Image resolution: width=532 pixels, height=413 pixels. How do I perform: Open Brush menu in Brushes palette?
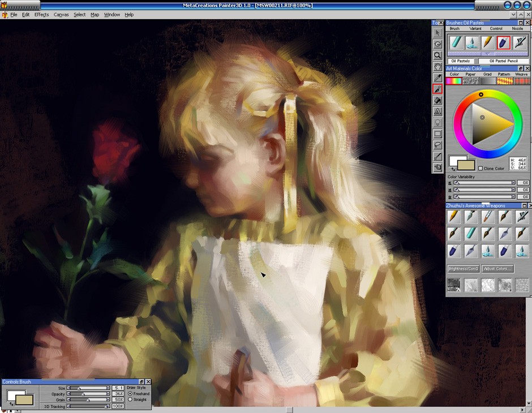coord(454,29)
